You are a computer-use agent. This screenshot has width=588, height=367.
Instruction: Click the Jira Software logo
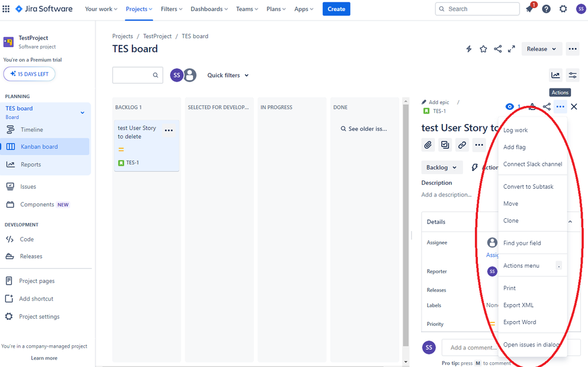click(x=44, y=9)
